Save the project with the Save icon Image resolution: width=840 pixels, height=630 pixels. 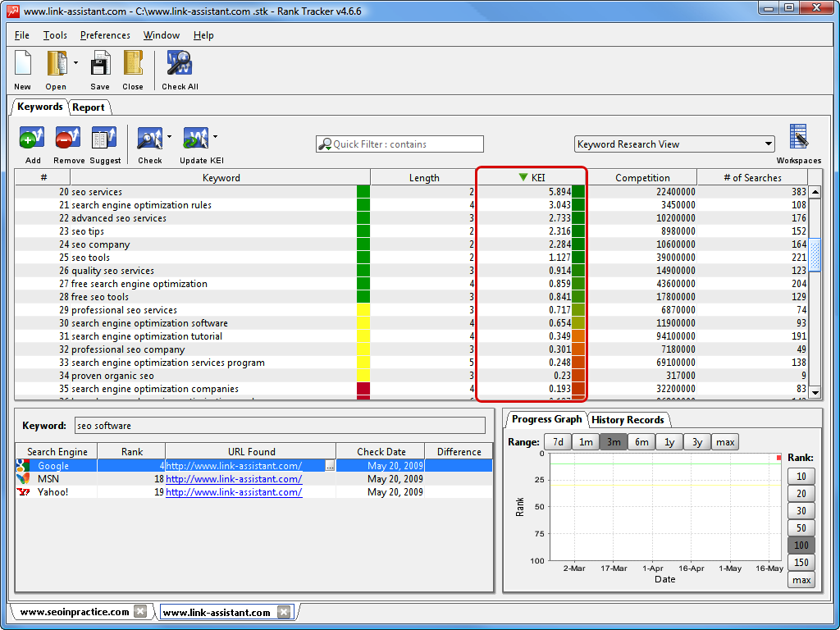100,63
